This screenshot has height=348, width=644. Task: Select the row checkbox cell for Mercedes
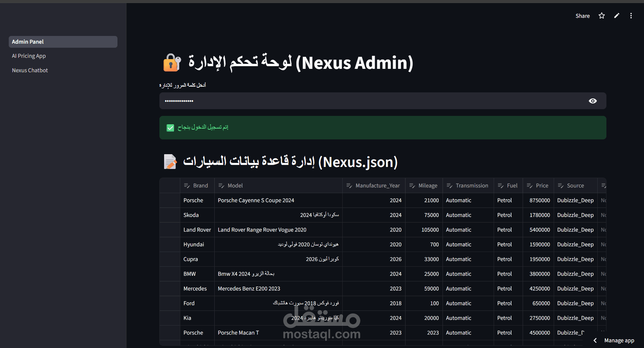pyautogui.click(x=170, y=289)
